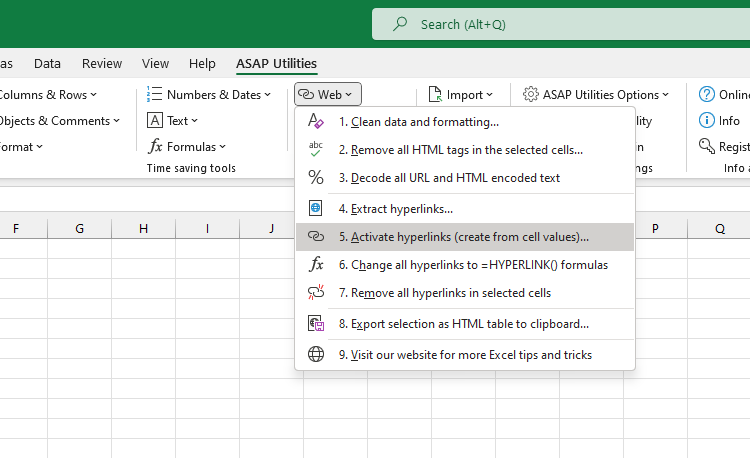
Task: Click the chain link icon for Activate hyperlinks
Action: 316,237
